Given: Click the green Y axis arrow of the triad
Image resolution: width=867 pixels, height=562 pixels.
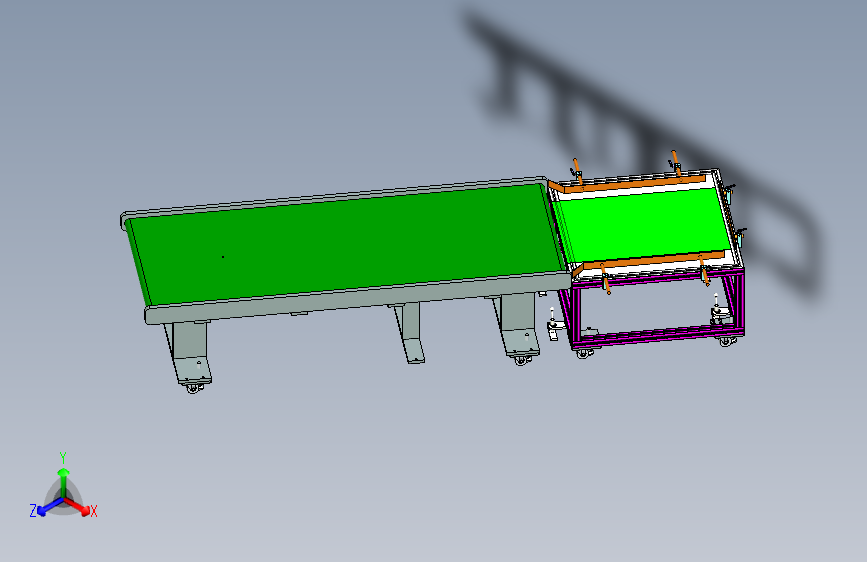Looking at the screenshot, I should click(x=64, y=481).
